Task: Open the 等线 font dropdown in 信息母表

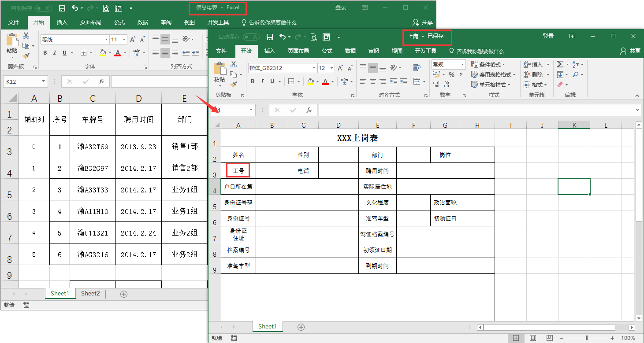Action: (106, 40)
